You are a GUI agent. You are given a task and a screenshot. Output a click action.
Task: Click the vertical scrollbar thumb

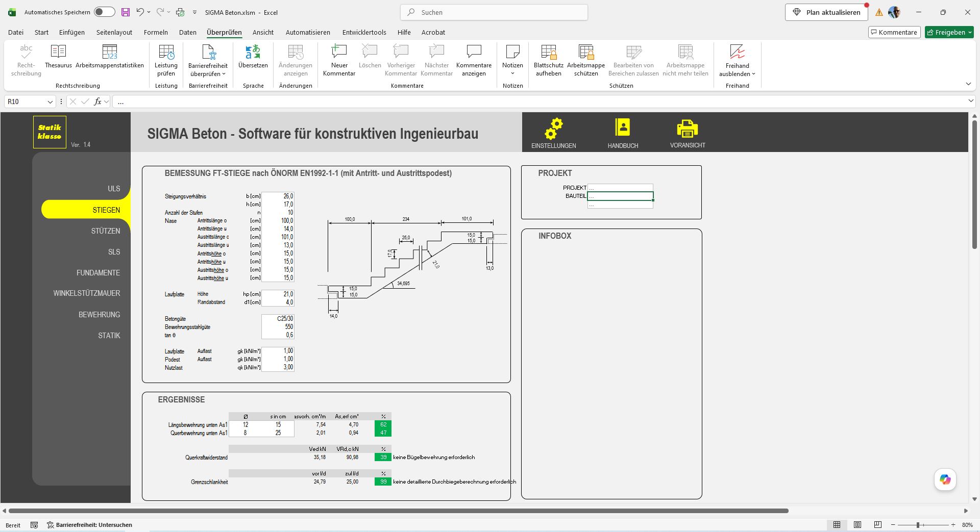coord(974,185)
